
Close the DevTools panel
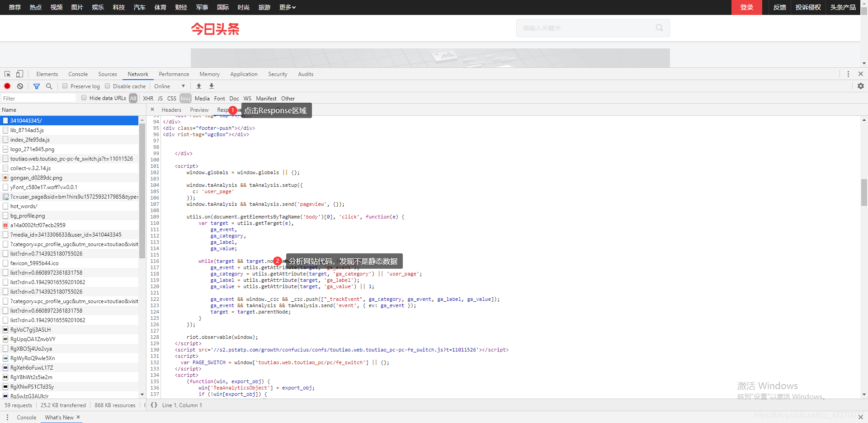click(x=860, y=74)
